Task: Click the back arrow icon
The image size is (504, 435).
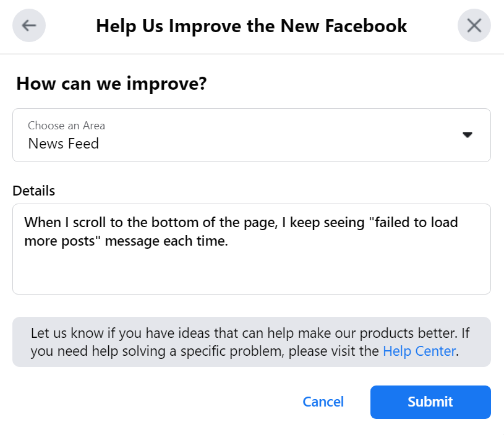Action: coord(29,25)
